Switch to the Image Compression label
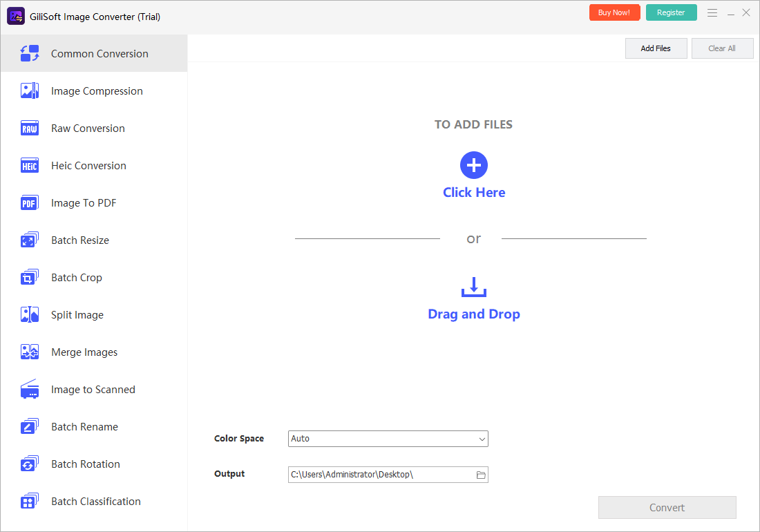This screenshot has height=532, width=760. click(97, 91)
